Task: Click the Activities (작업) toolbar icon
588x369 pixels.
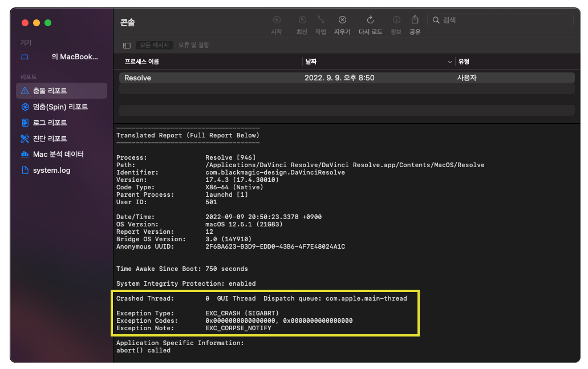Action: pos(321,20)
